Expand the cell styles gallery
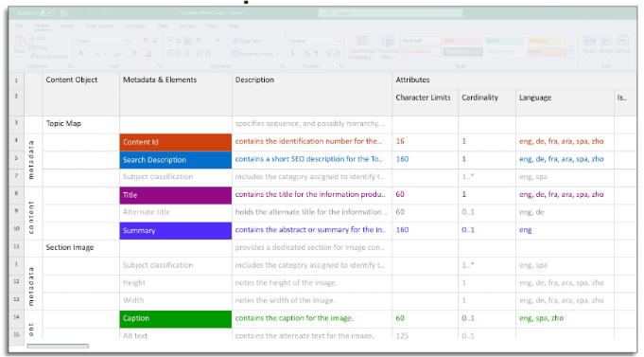The width and height of the screenshot is (644, 357). point(571,54)
